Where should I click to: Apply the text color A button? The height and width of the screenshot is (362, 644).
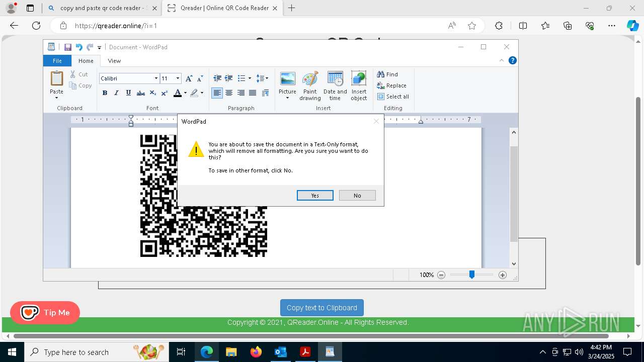177,93
